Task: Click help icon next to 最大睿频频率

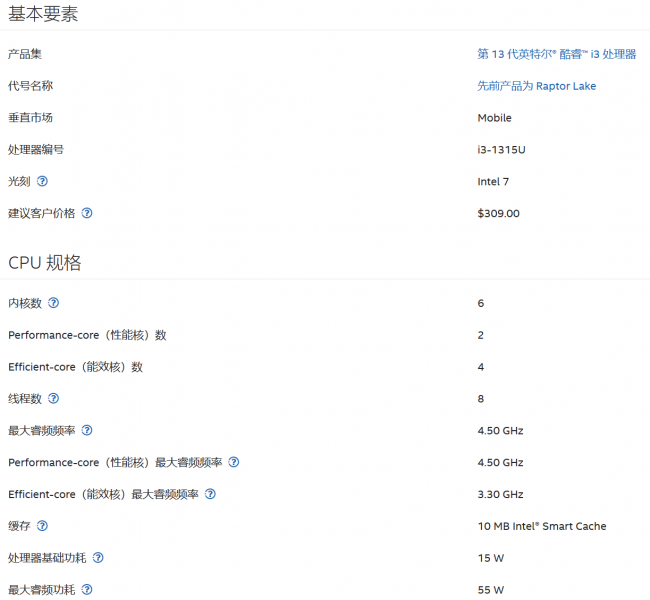Action: pos(87,430)
